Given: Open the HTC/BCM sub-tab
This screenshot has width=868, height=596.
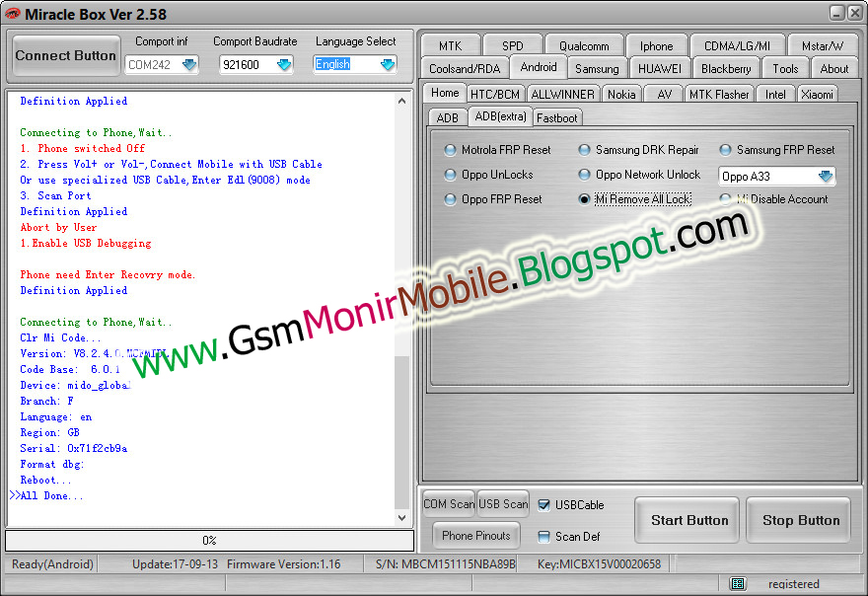Looking at the screenshot, I should click(x=495, y=94).
